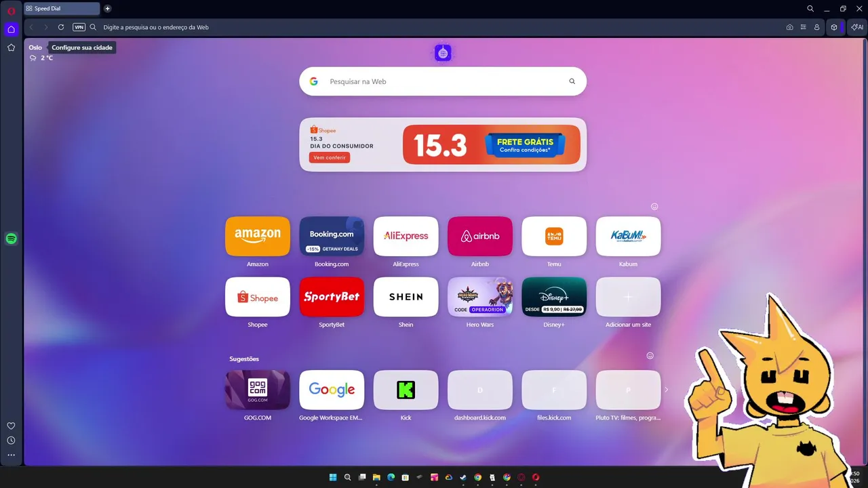Open Microsoft Store from the taskbar
Screen dimensions: 868x488
pos(406,477)
